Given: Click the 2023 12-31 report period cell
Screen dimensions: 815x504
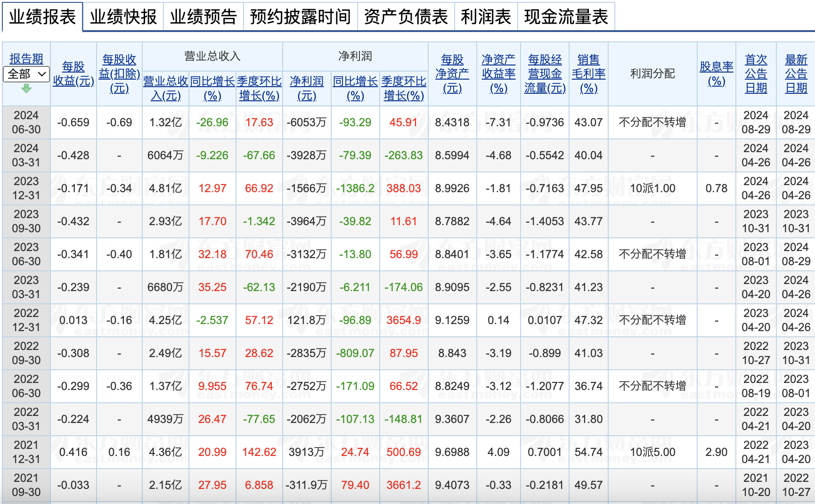Looking at the screenshot, I should pos(26,188).
